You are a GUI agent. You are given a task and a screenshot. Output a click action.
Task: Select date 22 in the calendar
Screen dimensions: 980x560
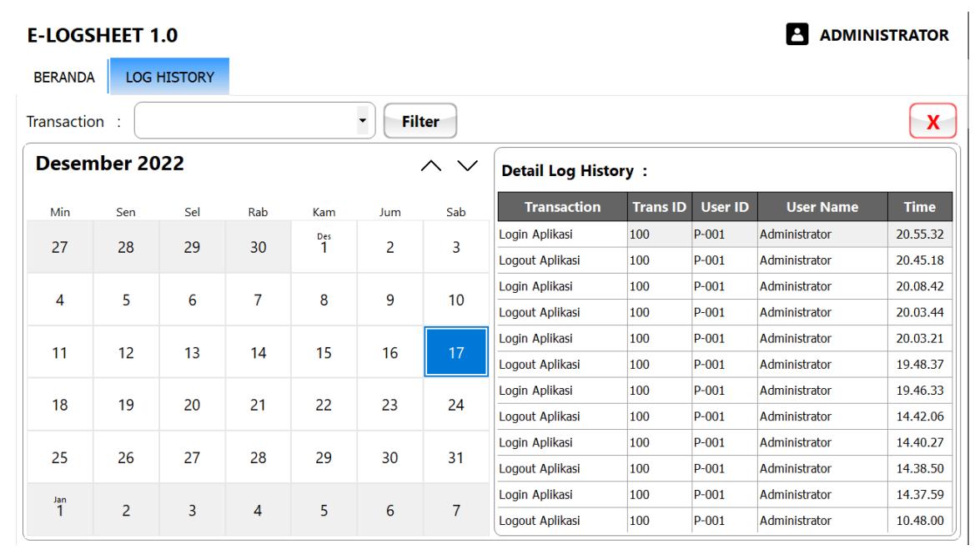tap(324, 405)
